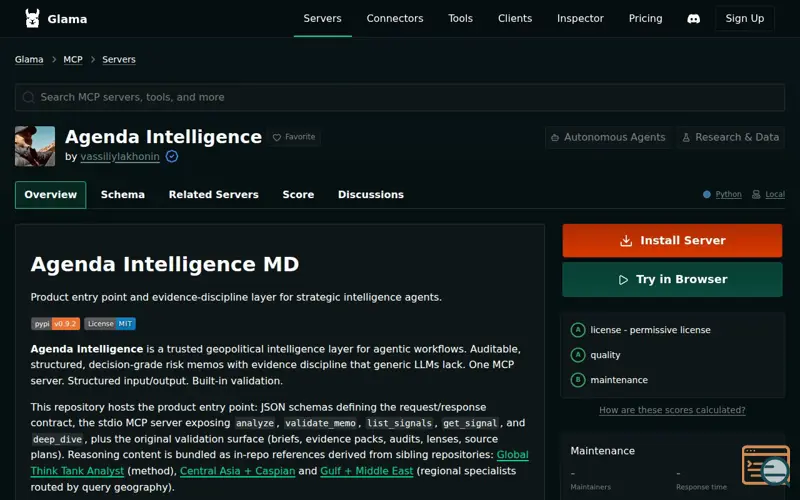800x500 pixels.
Task: Click the Python language link
Action: tap(729, 194)
